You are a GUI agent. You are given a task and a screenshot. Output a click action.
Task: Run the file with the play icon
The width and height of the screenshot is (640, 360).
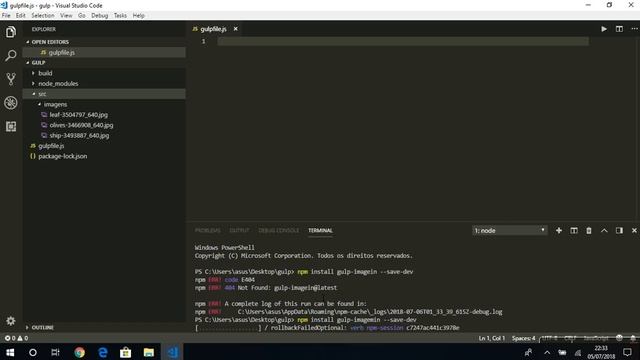click(x=604, y=29)
